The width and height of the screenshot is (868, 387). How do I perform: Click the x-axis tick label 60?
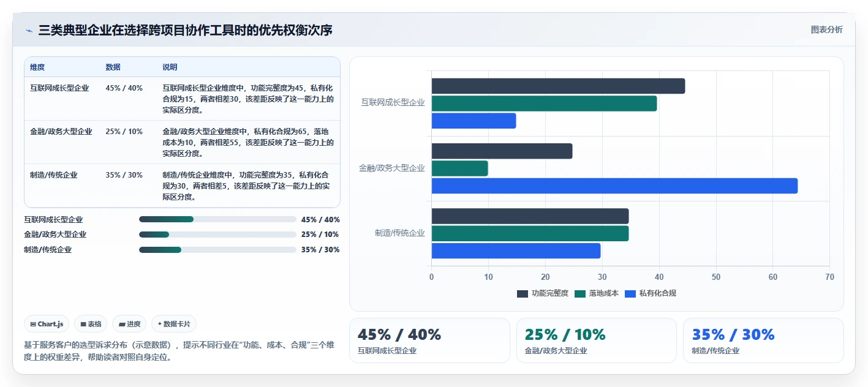pos(773,277)
